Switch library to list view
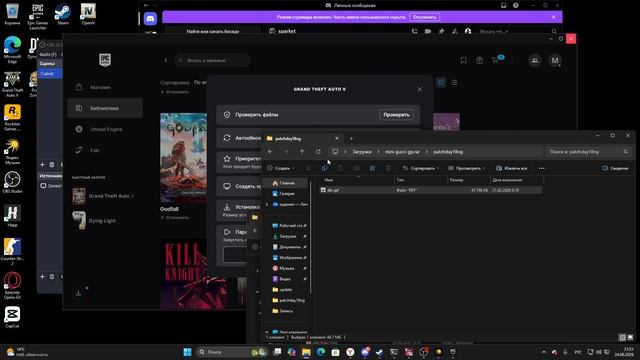 (454, 83)
